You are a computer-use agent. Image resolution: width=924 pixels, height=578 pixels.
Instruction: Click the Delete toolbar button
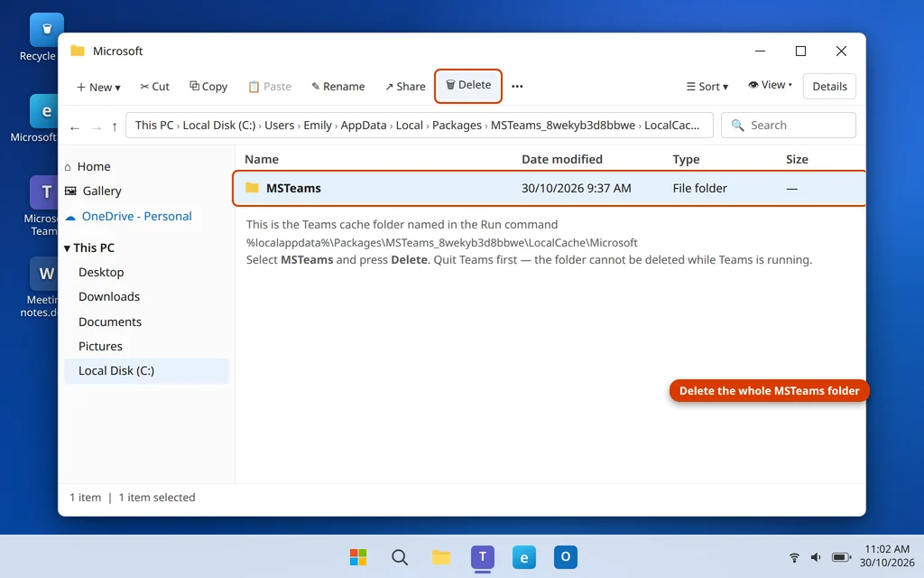tap(468, 86)
